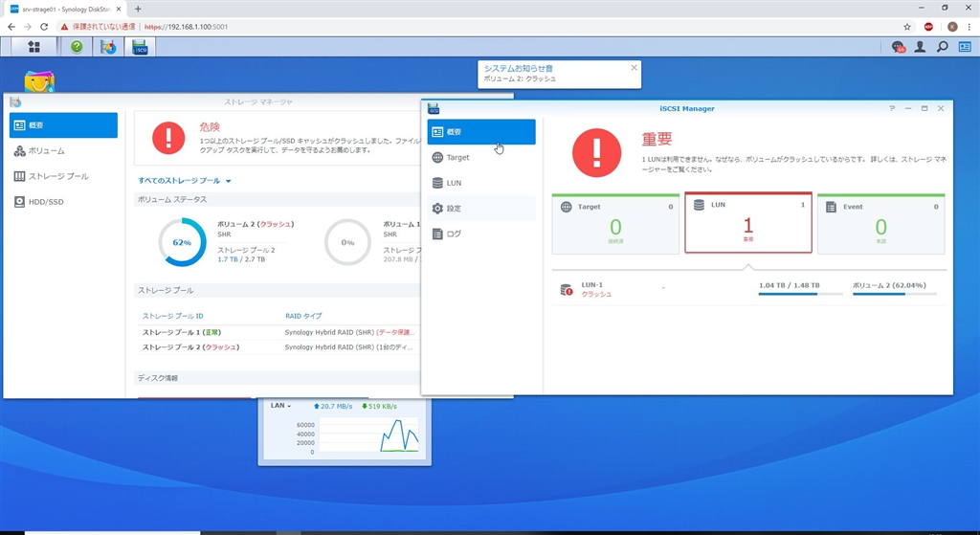Select 概要 in Storage Manager sidebar
The height and width of the screenshot is (535, 980).
(63, 125)
